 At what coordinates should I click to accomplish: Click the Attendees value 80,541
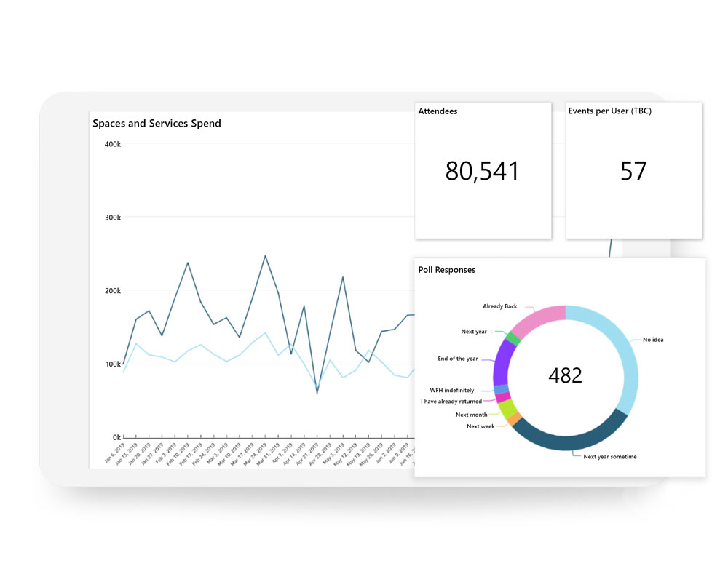point(482,171)
